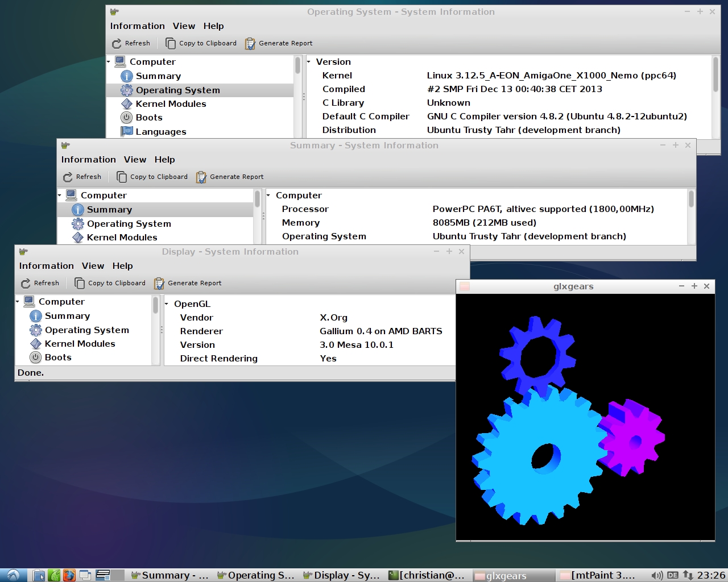Viewport: 728px width, 582px height.
Task: Open the Help menu in Operating System window
Action: (213, 26)
